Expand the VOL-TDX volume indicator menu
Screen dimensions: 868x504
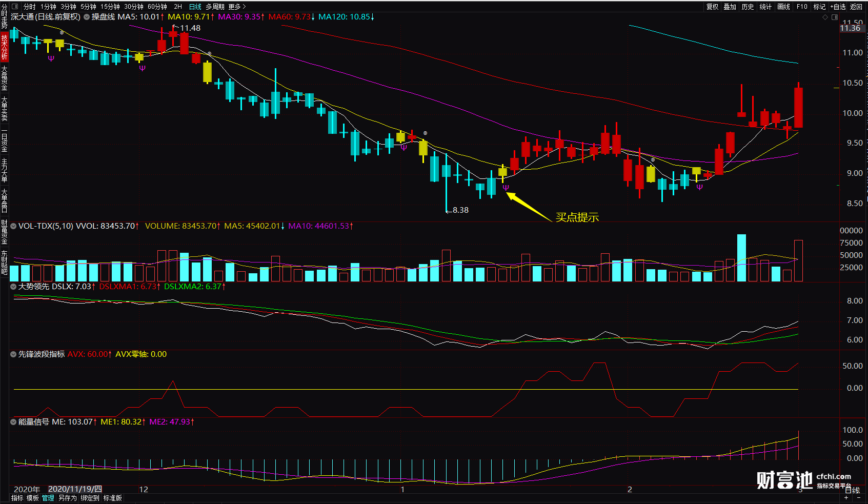point(13,226)
